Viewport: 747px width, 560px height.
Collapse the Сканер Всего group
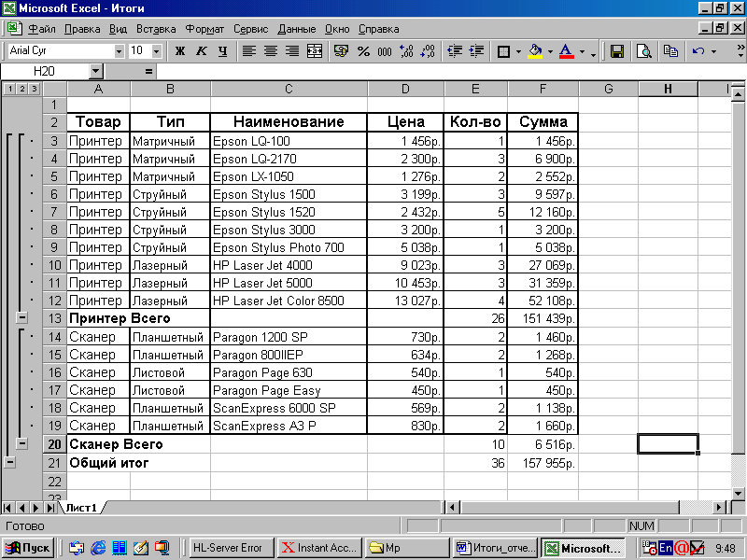[21, 443]
